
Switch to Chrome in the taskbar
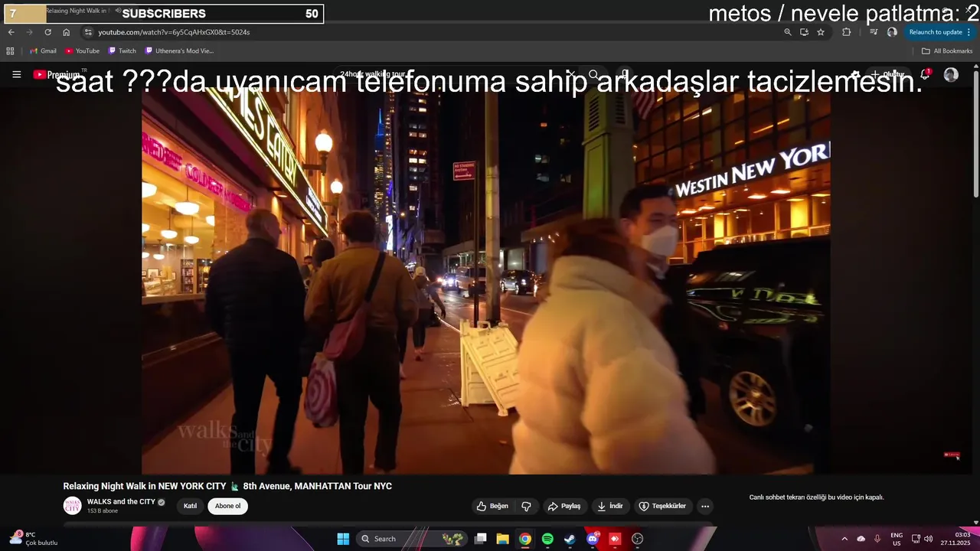pyautogui.click(x=524, y=539)
